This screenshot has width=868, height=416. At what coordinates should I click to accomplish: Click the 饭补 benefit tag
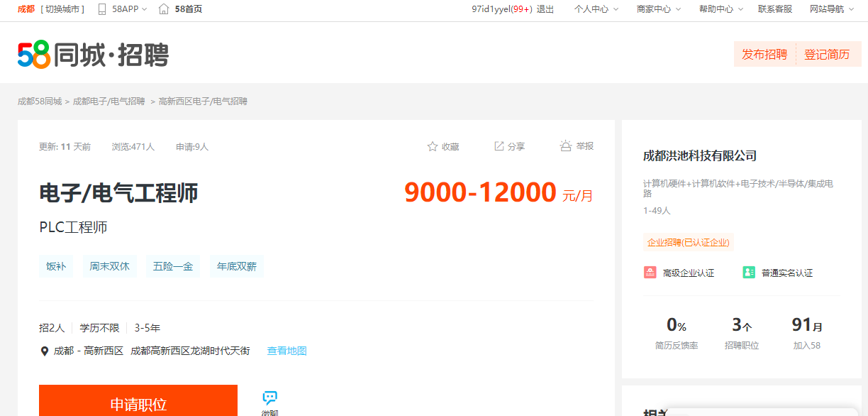coord(56,267)
